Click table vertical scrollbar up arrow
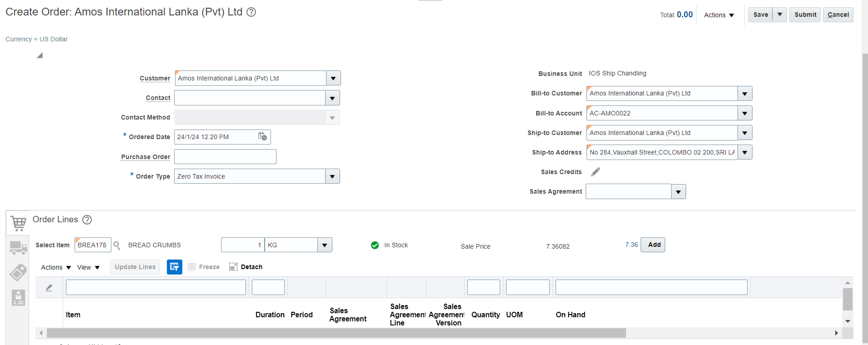The height and width of the screenshot is (345, 868). pyautogui.click(x=848, y=283)
